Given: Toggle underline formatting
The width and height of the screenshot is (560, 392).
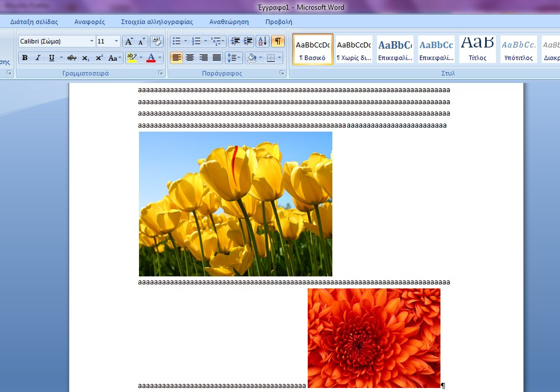Looking at the screenshot, I should click(51, 58).
